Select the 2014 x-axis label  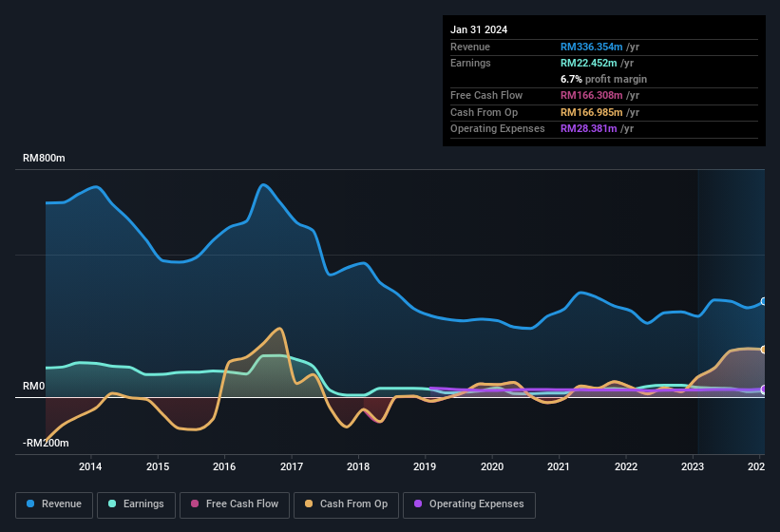tap(90, 466)
